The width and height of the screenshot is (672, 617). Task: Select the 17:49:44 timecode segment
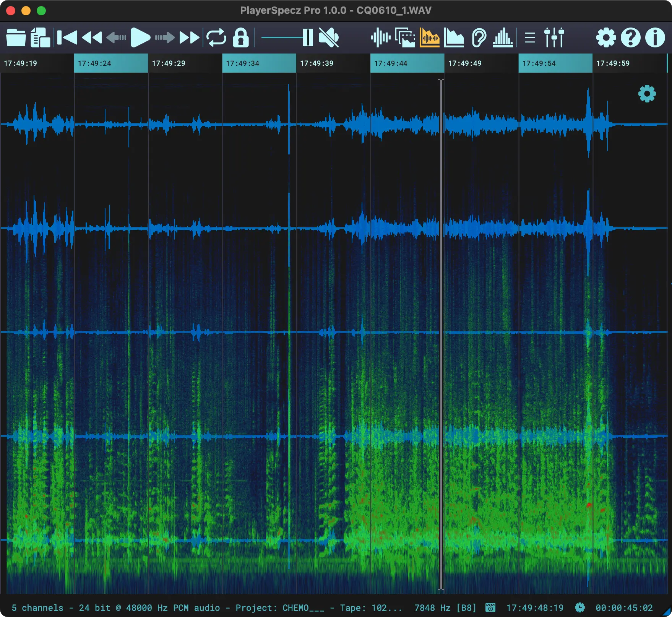tap(407, 63)
